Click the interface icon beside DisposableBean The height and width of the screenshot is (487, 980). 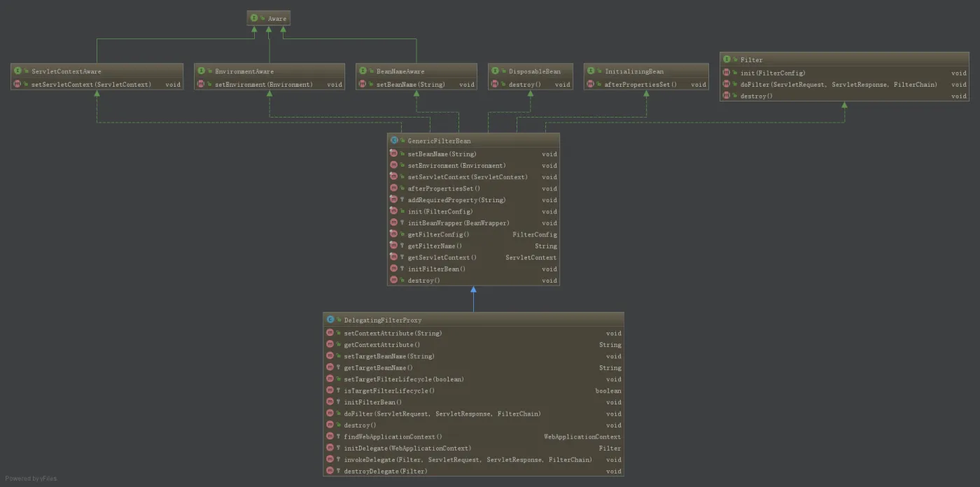click(495, 71)
